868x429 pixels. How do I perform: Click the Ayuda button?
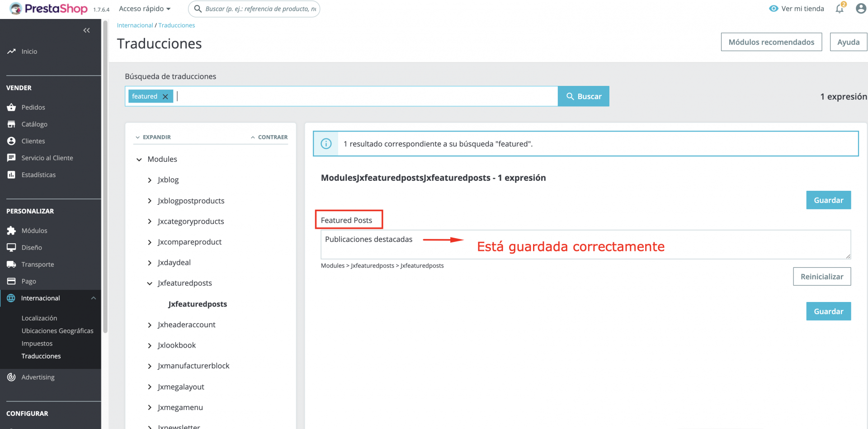848,42
